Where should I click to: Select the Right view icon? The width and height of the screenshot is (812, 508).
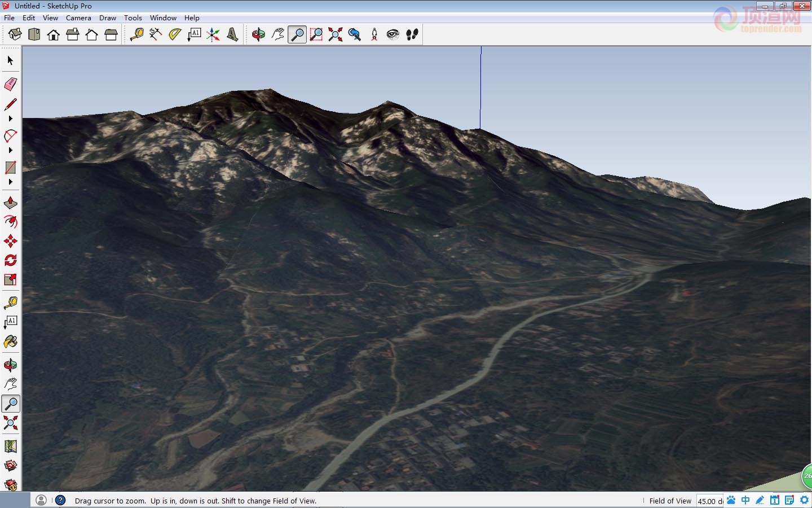coord(73,34)
